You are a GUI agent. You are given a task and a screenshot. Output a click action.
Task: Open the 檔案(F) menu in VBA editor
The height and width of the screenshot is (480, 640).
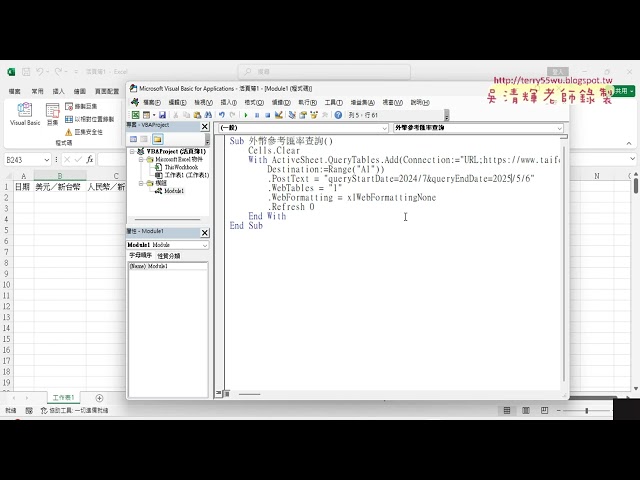pyautogui.click(x=152, y=102)
